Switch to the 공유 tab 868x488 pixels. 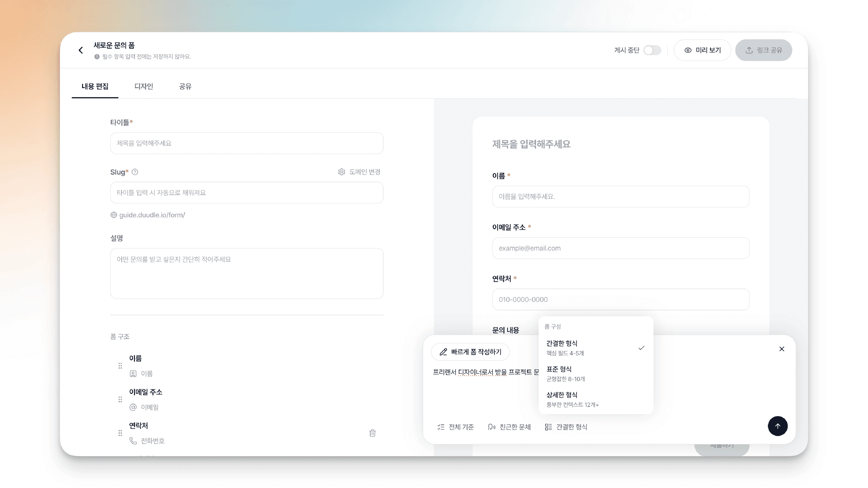tap(185, 87)
